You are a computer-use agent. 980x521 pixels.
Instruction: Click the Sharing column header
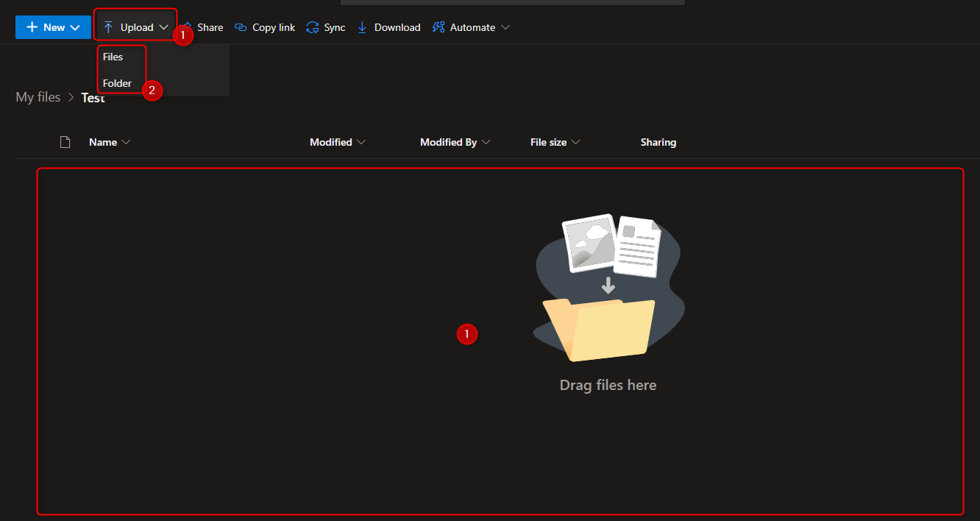(x=658, y=142)
